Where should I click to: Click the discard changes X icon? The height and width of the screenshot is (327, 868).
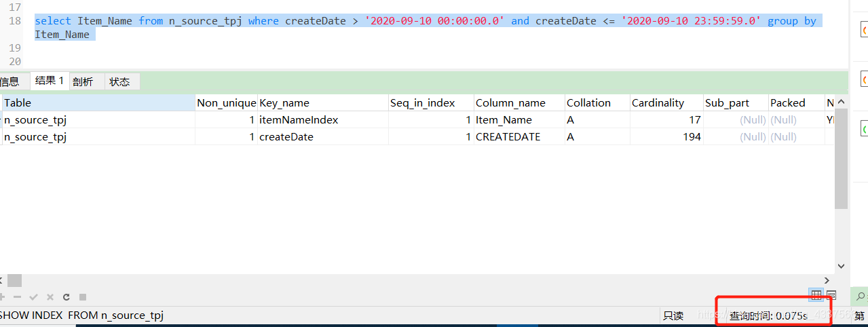[x=50, y=297]
